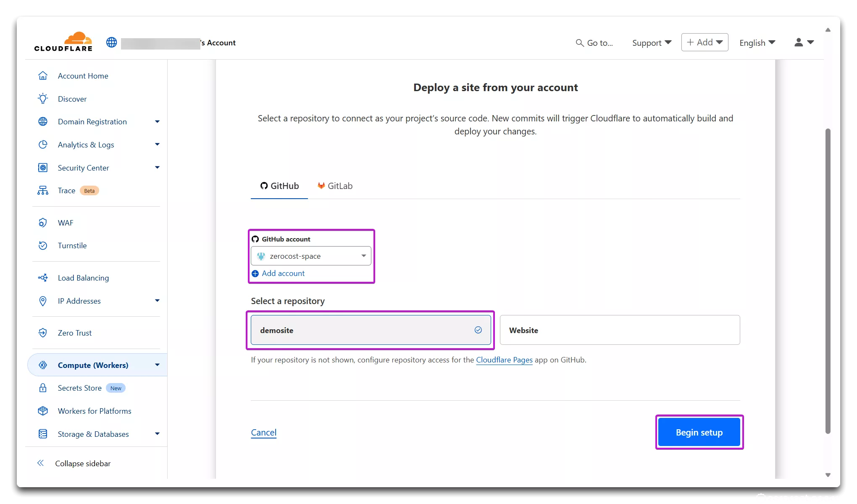857x504 pixels.
Task: Open WAF in sidebar
Action: coord(66,223)
